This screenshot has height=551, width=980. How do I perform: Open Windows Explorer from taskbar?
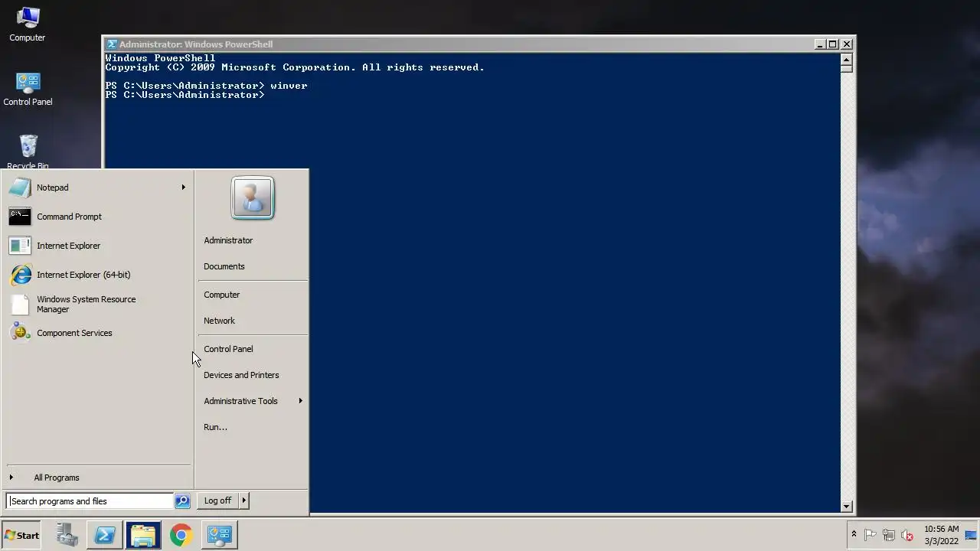point(143,535)
